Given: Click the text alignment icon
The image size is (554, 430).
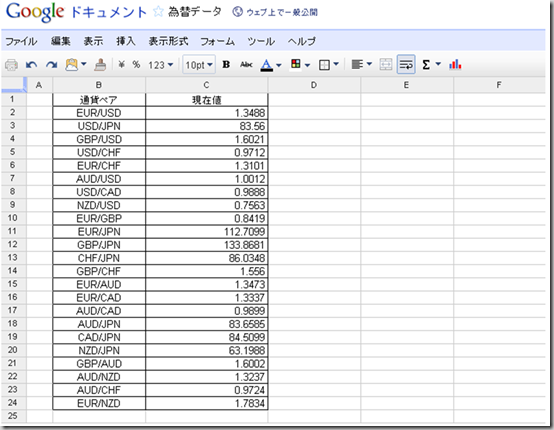Looking at the screenshot, I should point(357,65).
